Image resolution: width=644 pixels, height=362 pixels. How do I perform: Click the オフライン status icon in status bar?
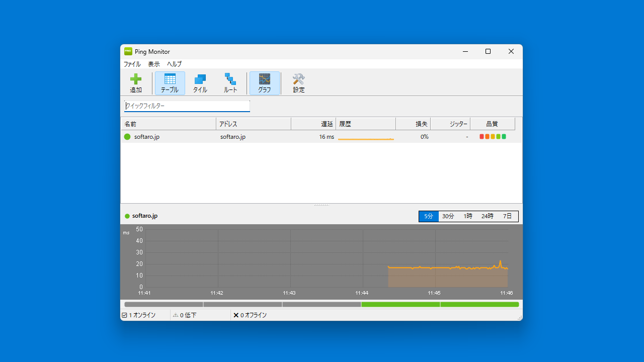[235, 315]
